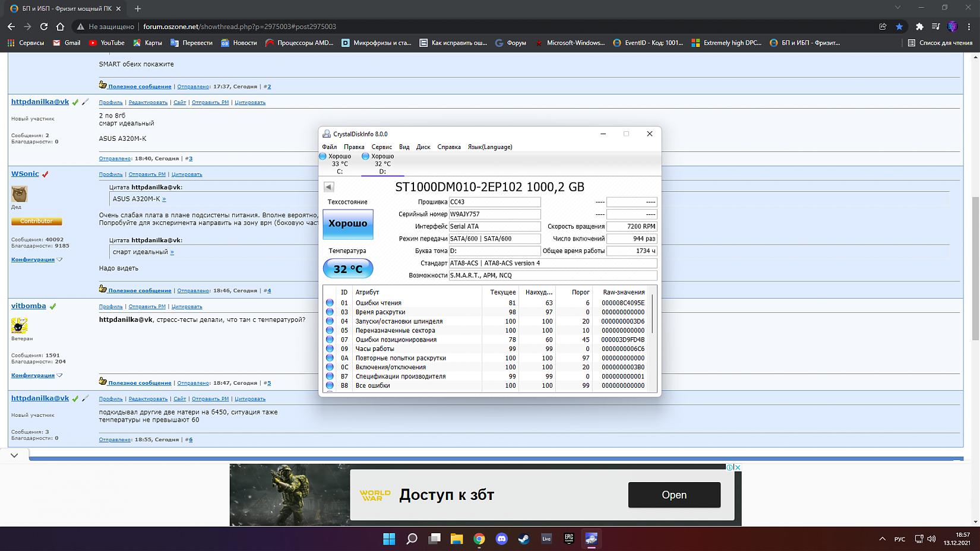Open File Explorer from the taskbar
The width and height of the screenshot is (980, 551).
point(456,539)
